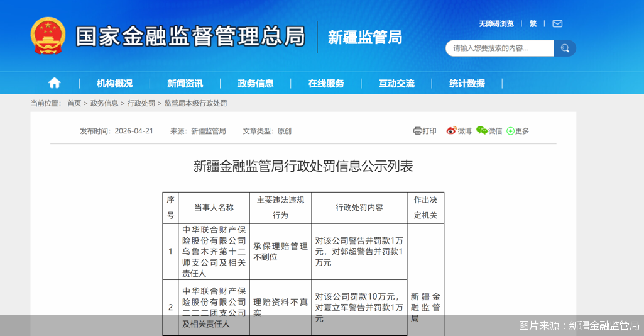The width and height of the screenshot is (644, 336).
Task: Share via the WeChat icon
Action: 481,130
